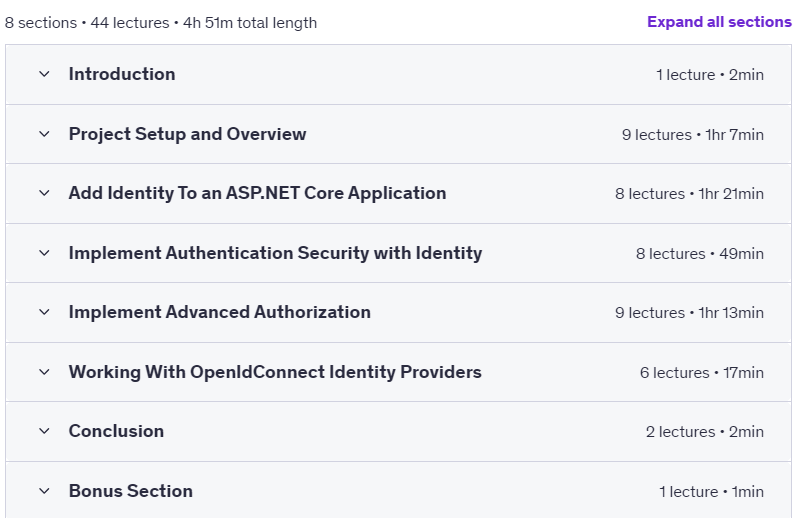This screenshot has height=518, width=795.
Task: Click '8 lectures • 1hr 21min' duration text
Action: [689, 194]
